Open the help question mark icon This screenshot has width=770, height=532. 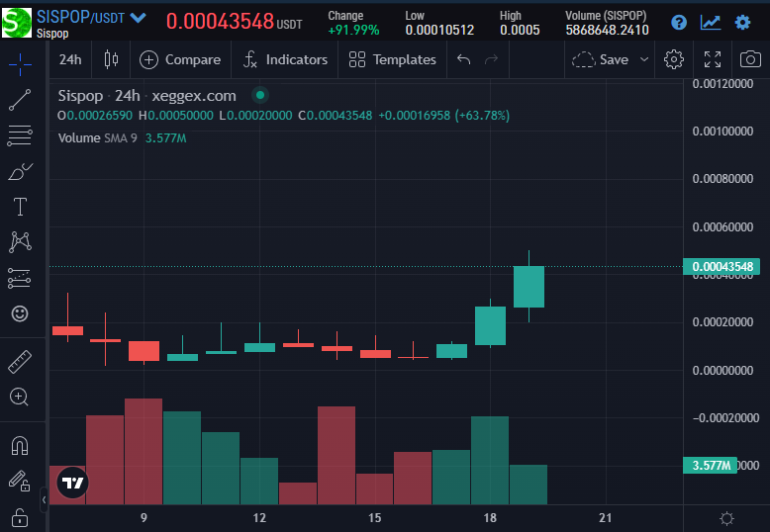[679, 22]
